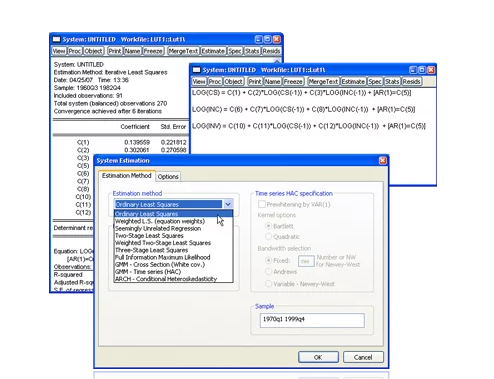Select Fixed bandwidth radio button
Viewport: 494px width, 379px height.
[x=268, y=260]
